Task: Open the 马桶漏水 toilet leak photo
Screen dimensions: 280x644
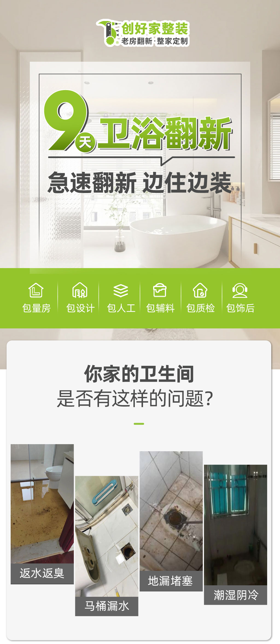Action: pos(107,536)
